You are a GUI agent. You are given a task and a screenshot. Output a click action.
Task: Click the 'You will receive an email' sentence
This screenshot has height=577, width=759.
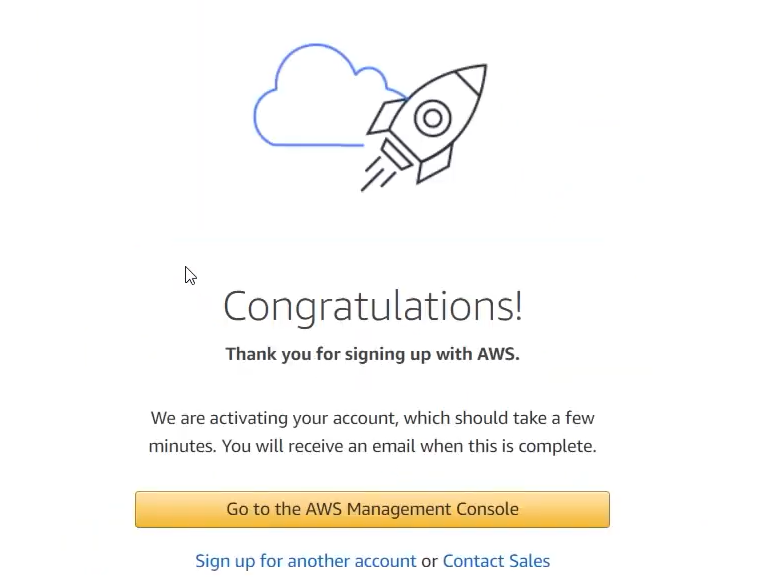(409, 446)
